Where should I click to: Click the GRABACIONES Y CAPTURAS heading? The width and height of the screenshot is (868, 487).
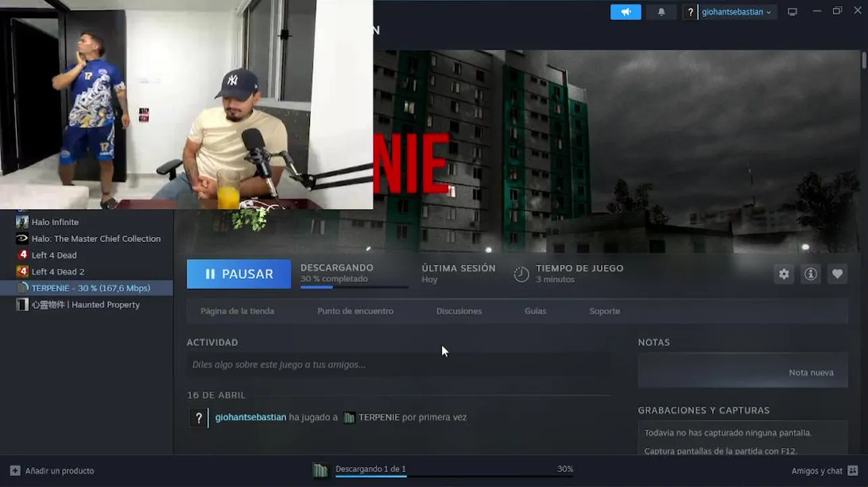[x=704, y=411]
